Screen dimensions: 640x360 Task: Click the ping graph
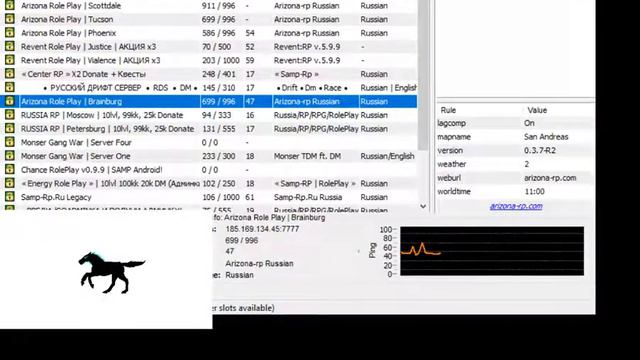[491, 251]
